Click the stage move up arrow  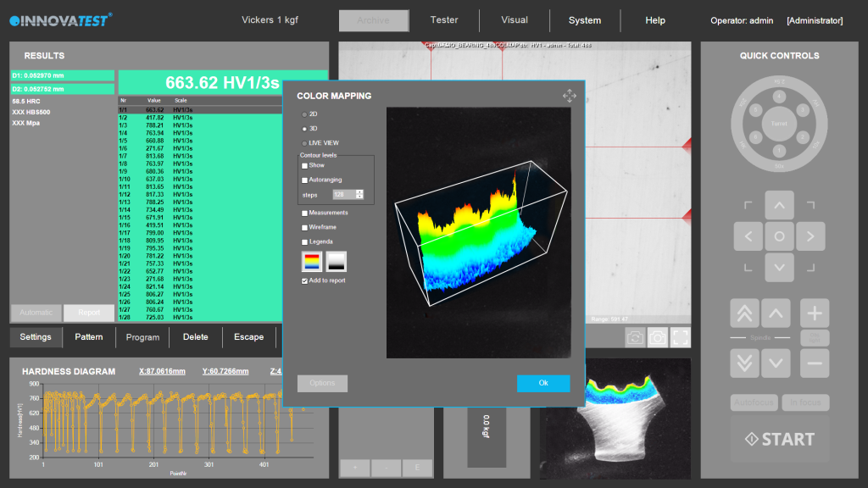780,205
